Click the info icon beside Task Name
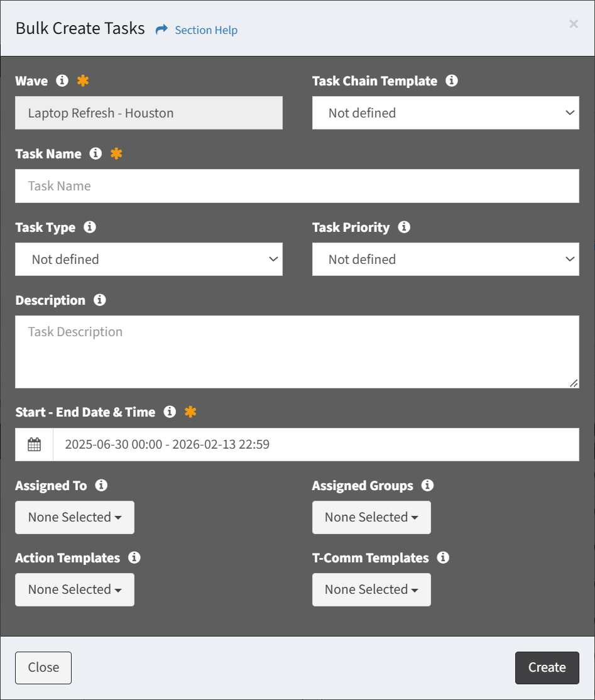 pos(96,153)
